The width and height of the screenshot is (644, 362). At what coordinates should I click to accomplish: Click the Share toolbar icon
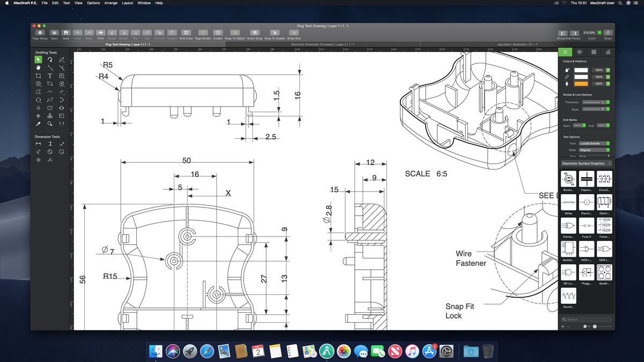pyautogui.click(x=608, y=33)
